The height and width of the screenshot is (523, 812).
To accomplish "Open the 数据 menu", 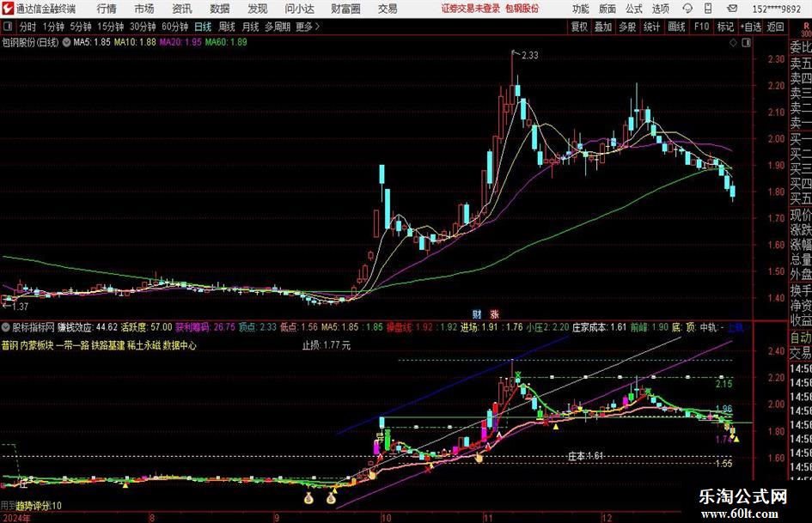I will click(220, 9).
